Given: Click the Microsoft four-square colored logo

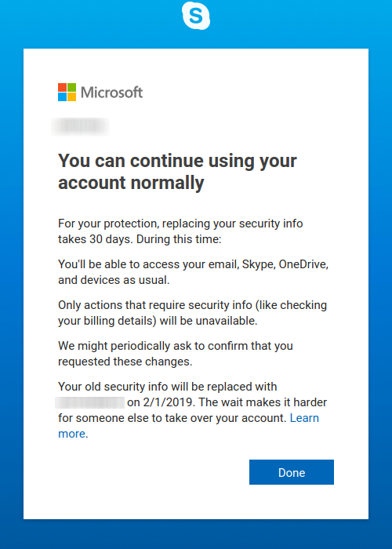Looking at the screenshot, I should coord(67,92).
